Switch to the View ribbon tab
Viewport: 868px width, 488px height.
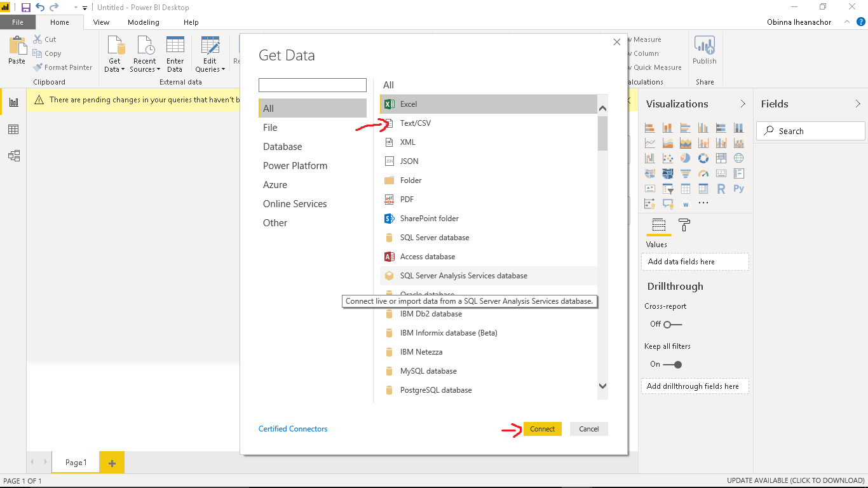(x=101, y=22)
